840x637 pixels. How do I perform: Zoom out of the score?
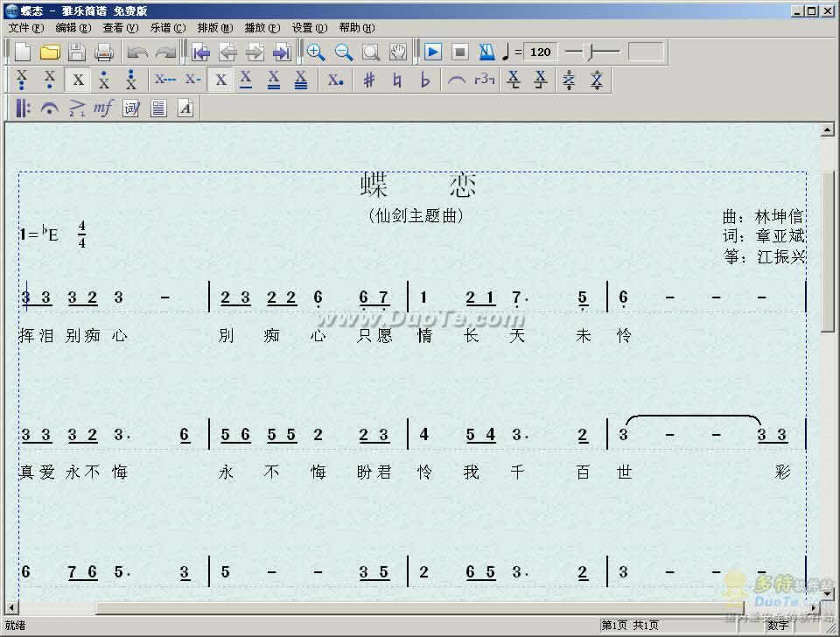point(343,52)
